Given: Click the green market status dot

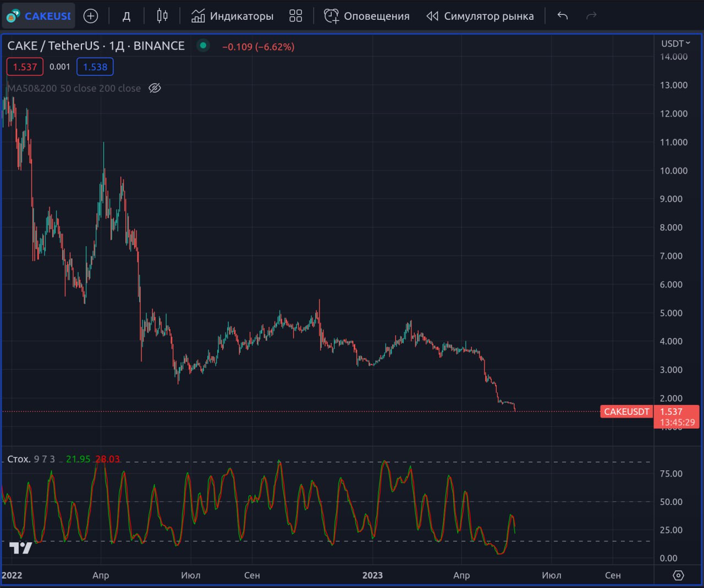Looking at the screenshot, I should point(203,46).
